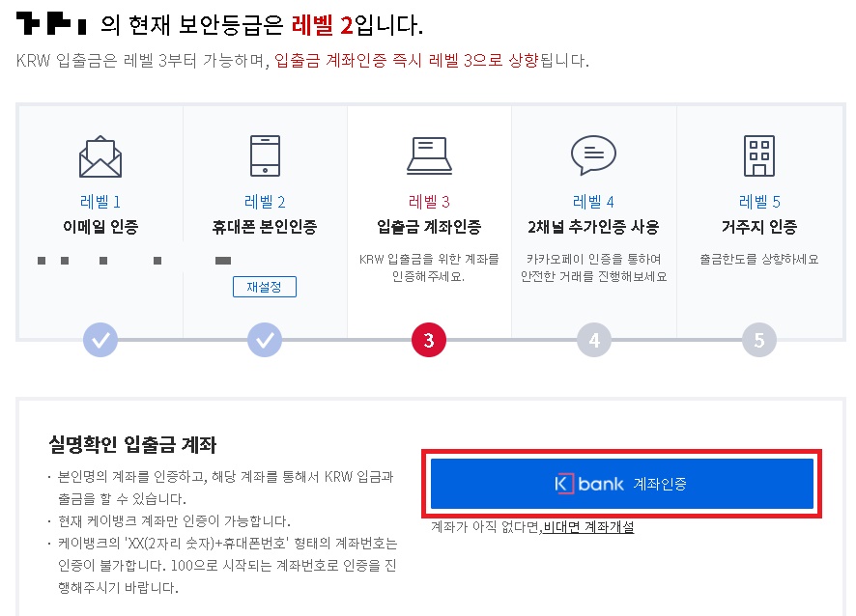Select the gray step 4 circle
Image resolution: width=856 pixels, height=616 pixels.
[594, 340]
